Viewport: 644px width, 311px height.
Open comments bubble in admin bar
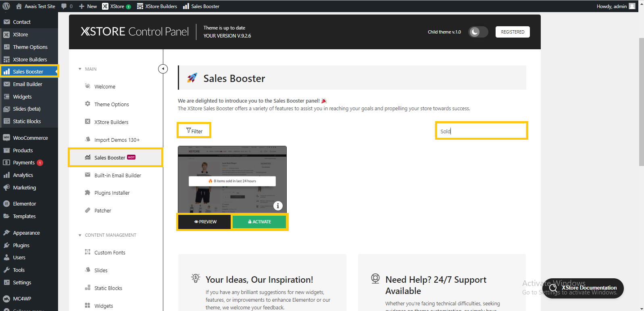point(67,6)
